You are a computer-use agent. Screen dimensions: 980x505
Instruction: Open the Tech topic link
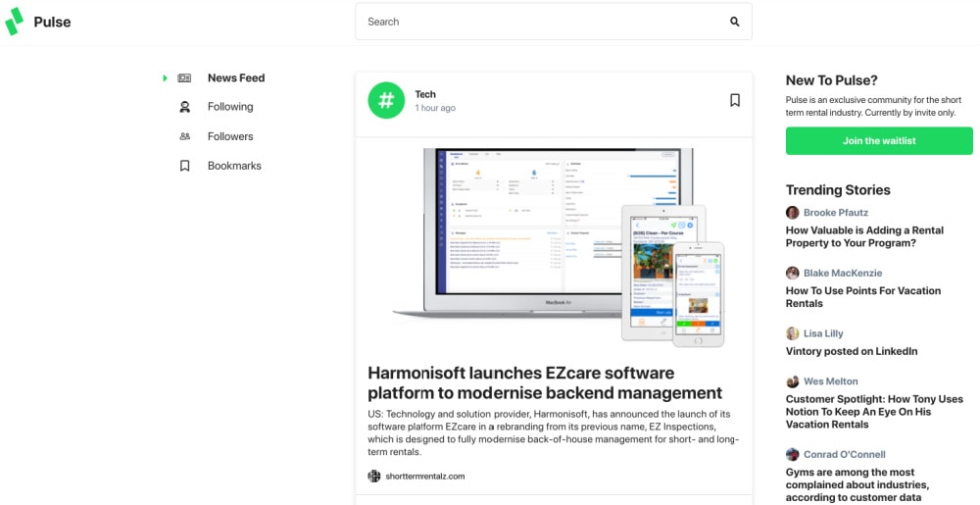pyautogui.click(x=425, y=94)
